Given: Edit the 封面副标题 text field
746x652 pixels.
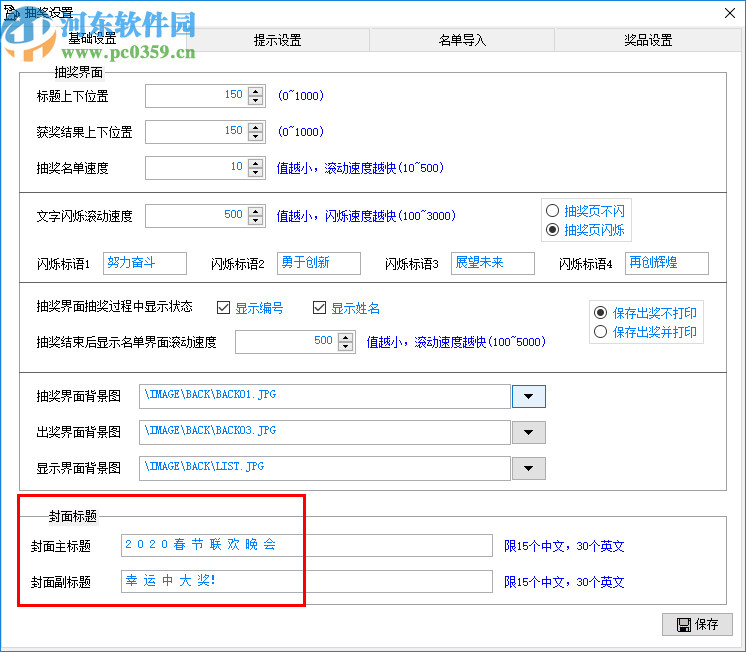Looking at the screenshot, I should (x=307, y=581).
